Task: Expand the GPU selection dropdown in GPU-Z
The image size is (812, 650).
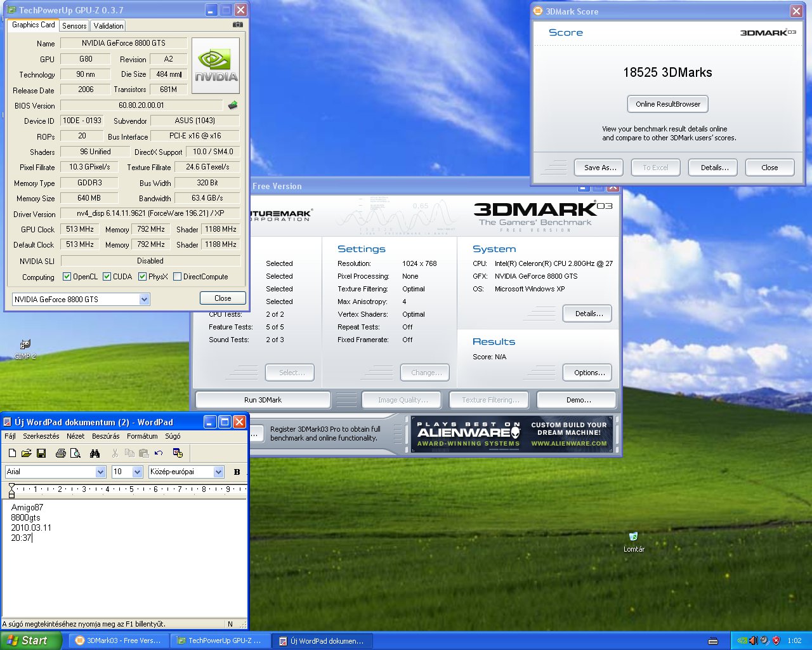Action: [x=144, y=299]
